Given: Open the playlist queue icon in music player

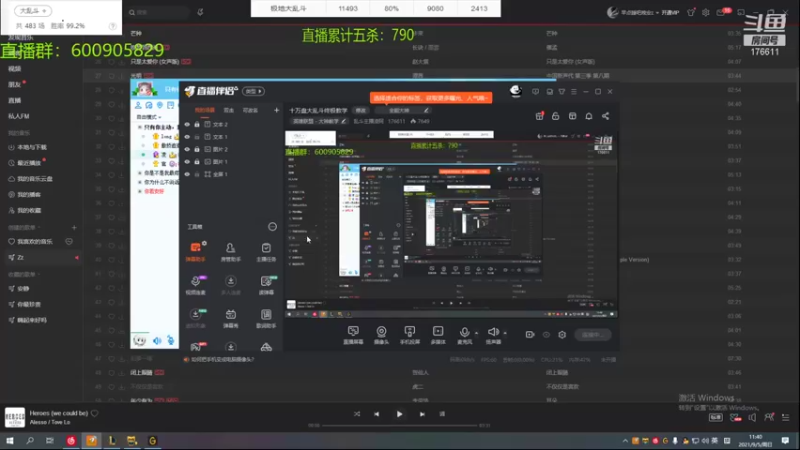Looking at the screenshot, I should (x=785, y=417).
